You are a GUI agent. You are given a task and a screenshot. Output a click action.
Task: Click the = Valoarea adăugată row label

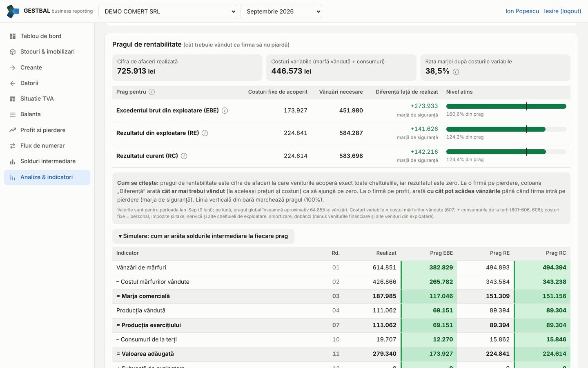(145, 354)
